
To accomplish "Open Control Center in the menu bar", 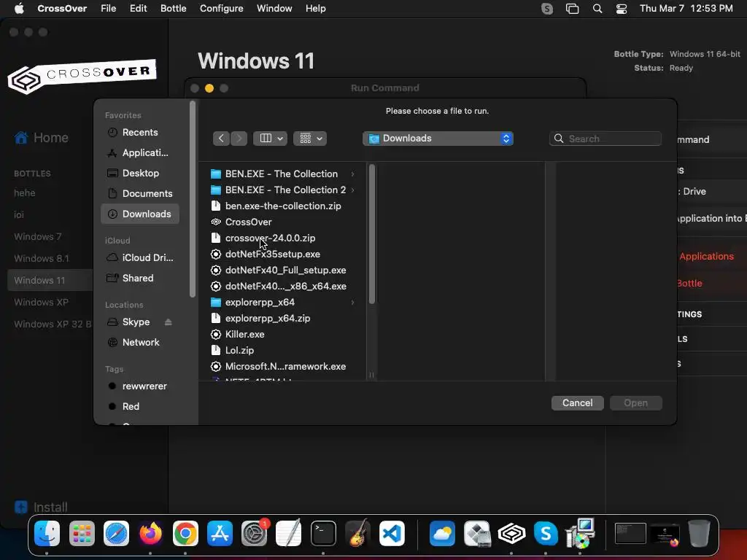I will [622, 9].
